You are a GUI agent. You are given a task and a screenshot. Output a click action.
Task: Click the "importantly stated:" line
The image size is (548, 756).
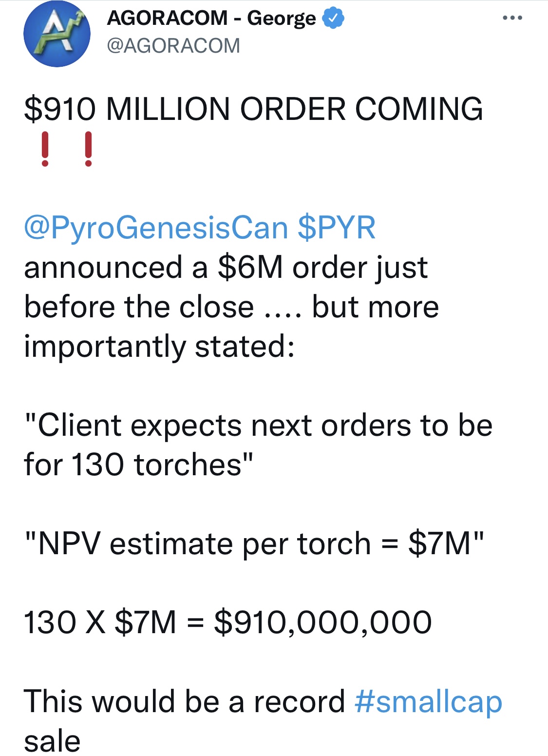tap(159, 347)
